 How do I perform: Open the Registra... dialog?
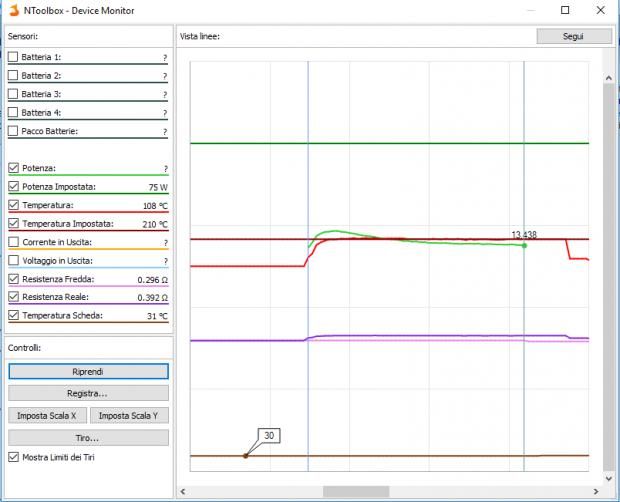coord(88,393)
